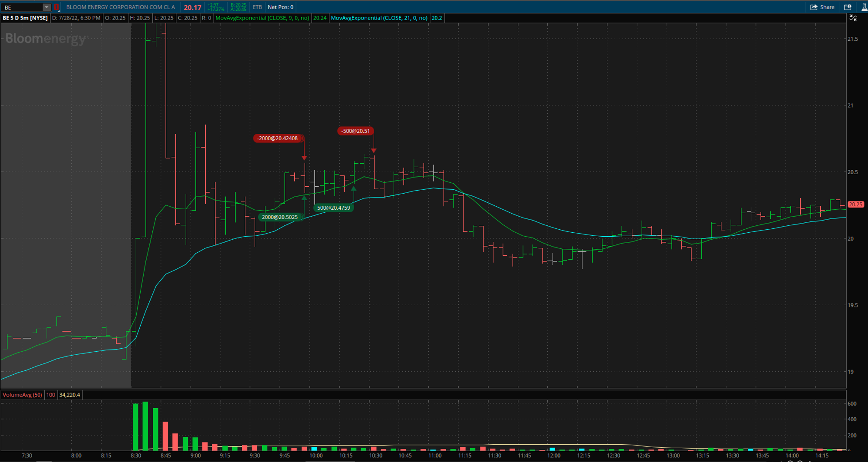The height and width of the screenshot is (462, 868).
Task: Select the curve-with-arrows icon above price axis
Action: tap(853, 18)
